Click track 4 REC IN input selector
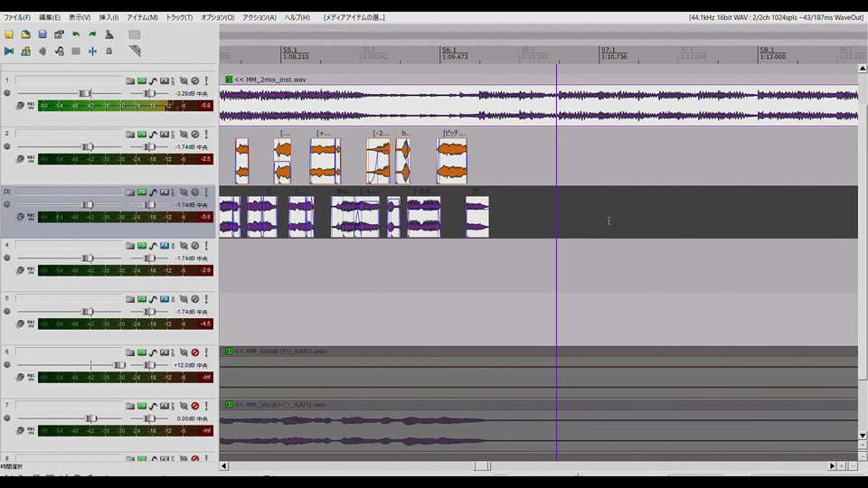This screenshot has height=488, width=868. (x=31, y=270)
